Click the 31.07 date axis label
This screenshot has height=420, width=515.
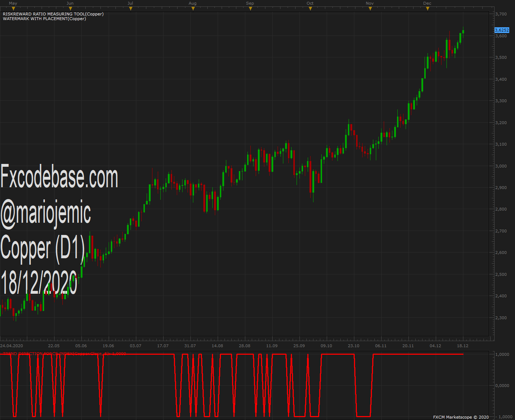click(x=190, y=346)
